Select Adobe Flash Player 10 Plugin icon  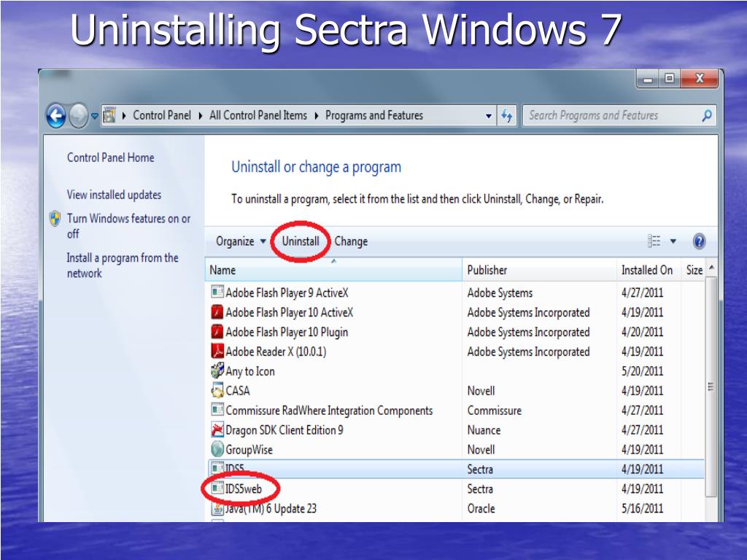[x=217, y=332]
